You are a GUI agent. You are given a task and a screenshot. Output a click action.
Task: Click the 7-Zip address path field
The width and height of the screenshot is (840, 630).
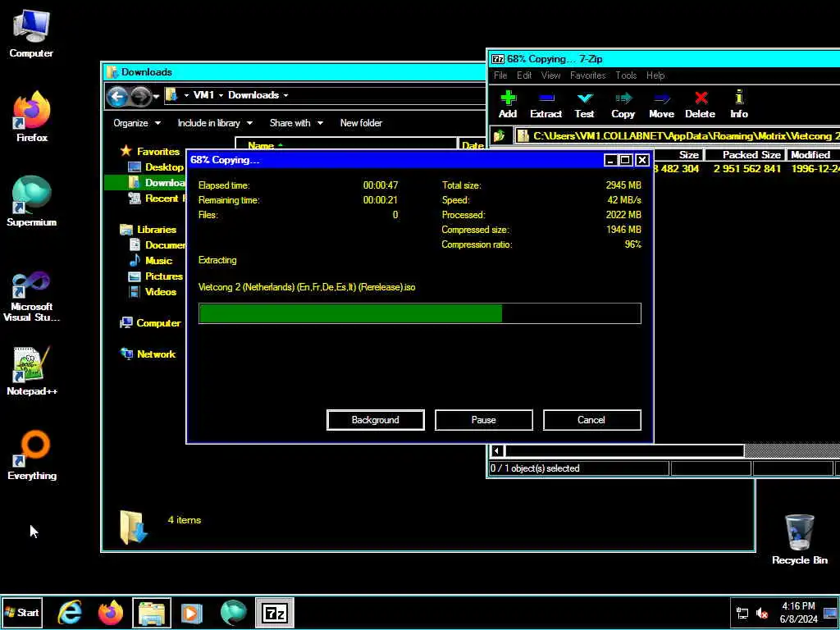pyautogui.click(x=677, y=136)
